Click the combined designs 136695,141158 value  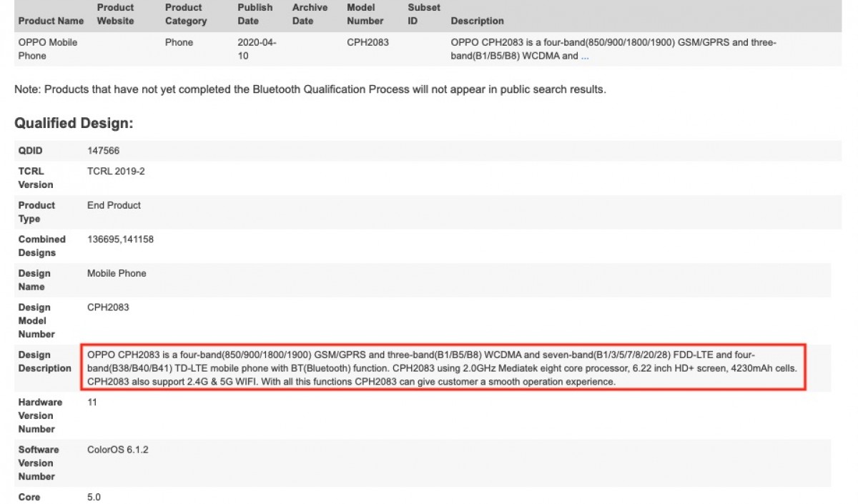pyautogui.click(x=120, y=239)
